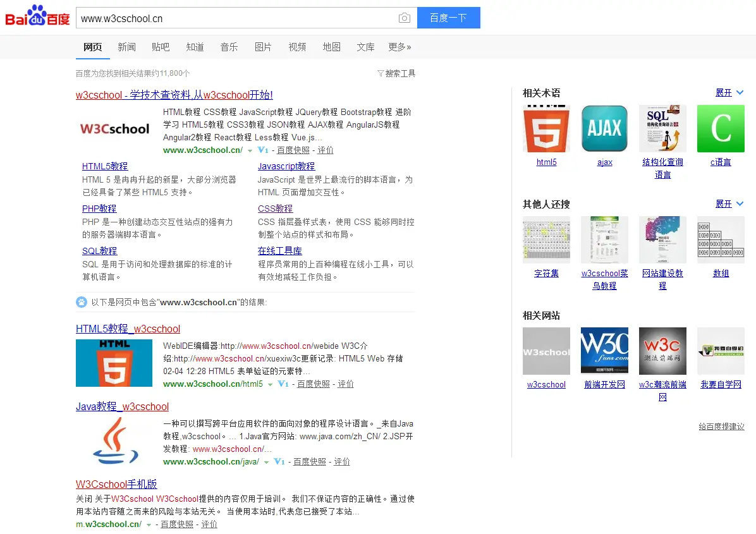
Task: Click the 数组 diagram thumbnail
Action: point(721,240)
